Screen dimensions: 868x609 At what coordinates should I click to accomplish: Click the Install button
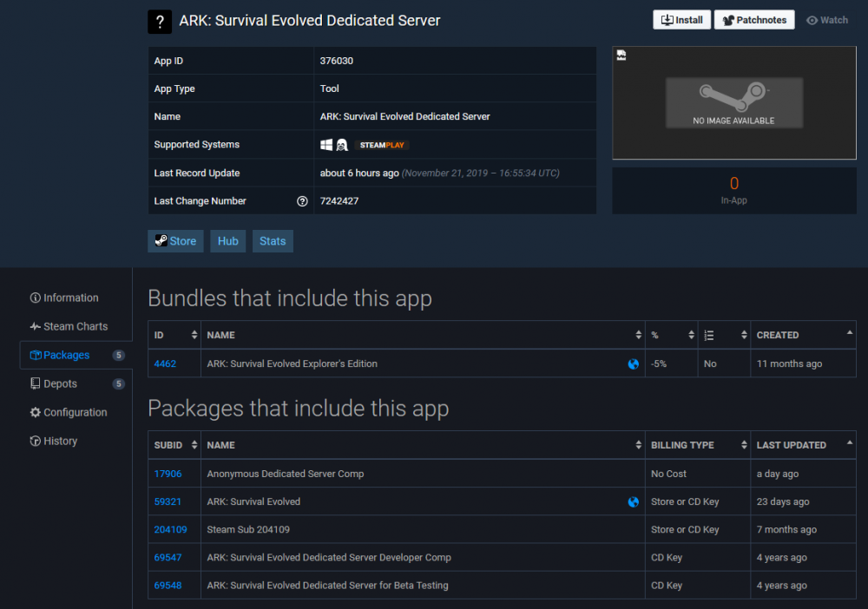[681, 20]
